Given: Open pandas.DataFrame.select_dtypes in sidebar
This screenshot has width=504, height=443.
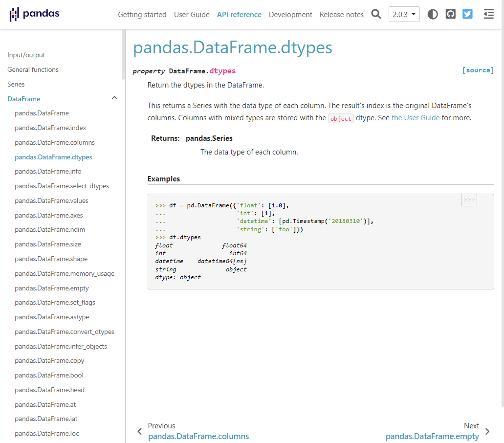Looking at the screenshot, I should tap(62, 186).
